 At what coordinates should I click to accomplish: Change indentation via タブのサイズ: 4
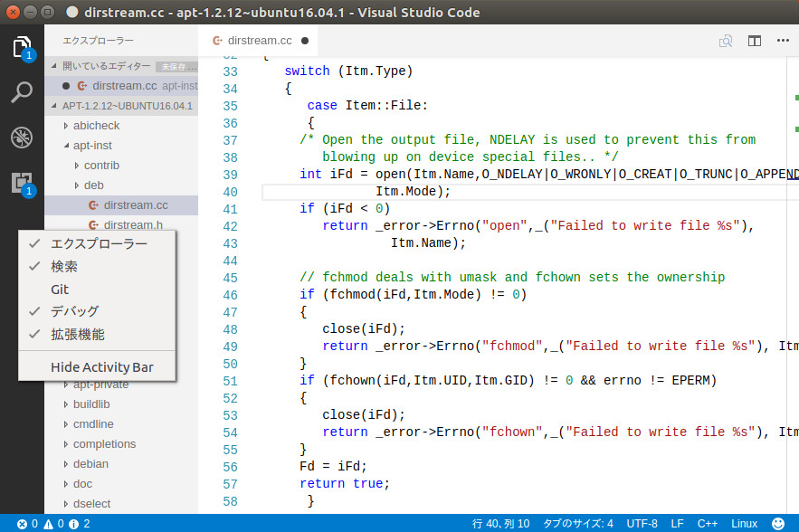(x=578, y=524)
